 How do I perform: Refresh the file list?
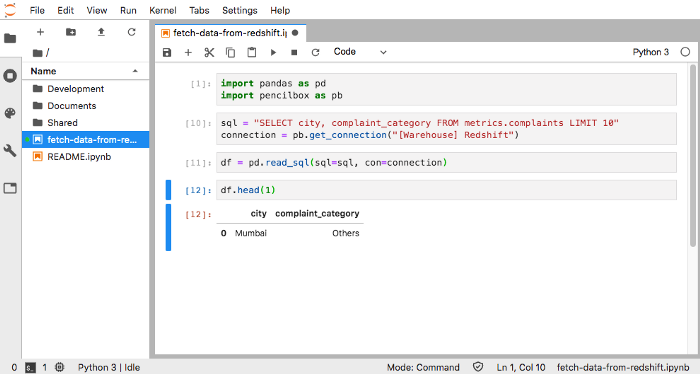point(131,32)
